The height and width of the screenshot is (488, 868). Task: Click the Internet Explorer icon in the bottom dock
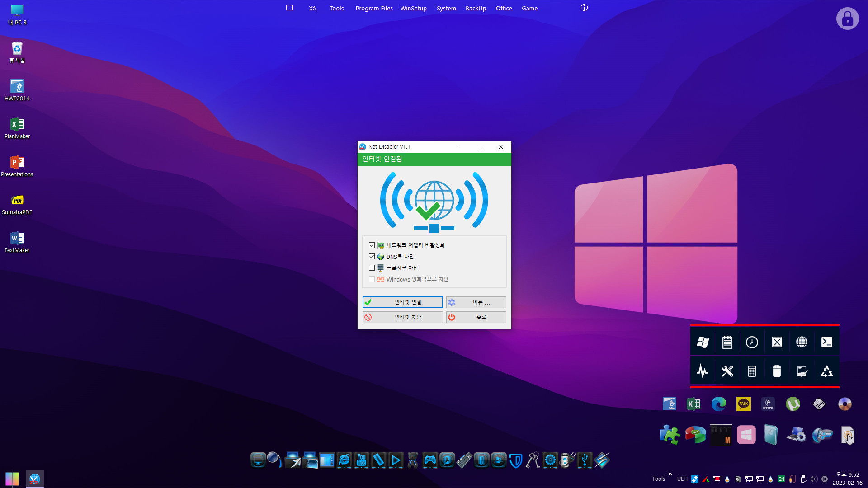coord(344,460)
